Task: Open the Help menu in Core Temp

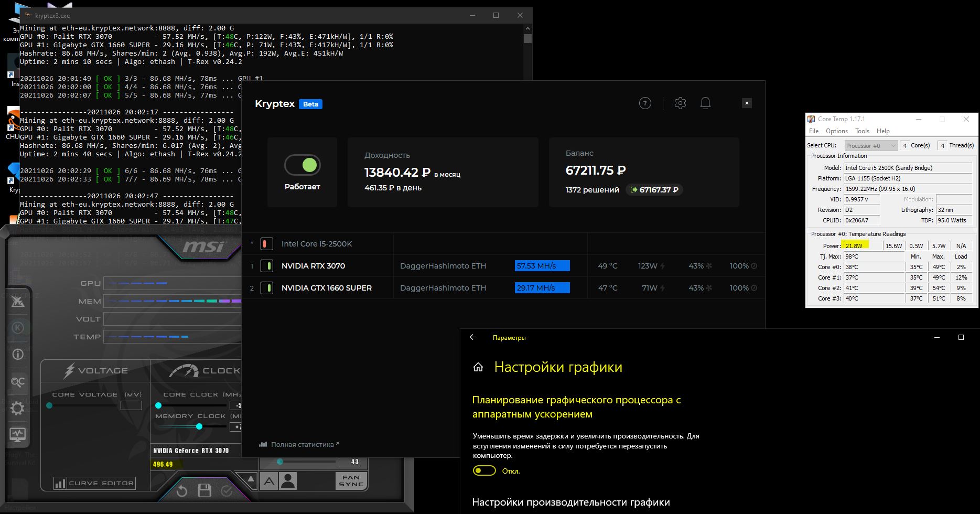Action: point(883,131)
